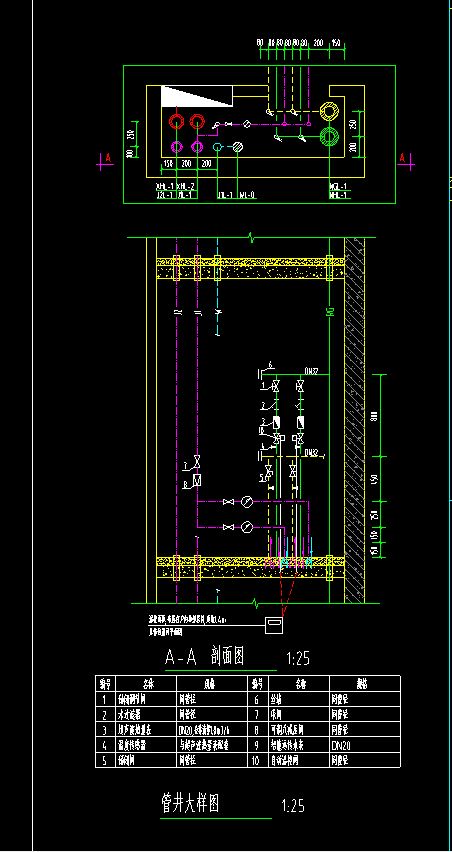
Task: Click number 6 cell in parts table
Action: 256,700
